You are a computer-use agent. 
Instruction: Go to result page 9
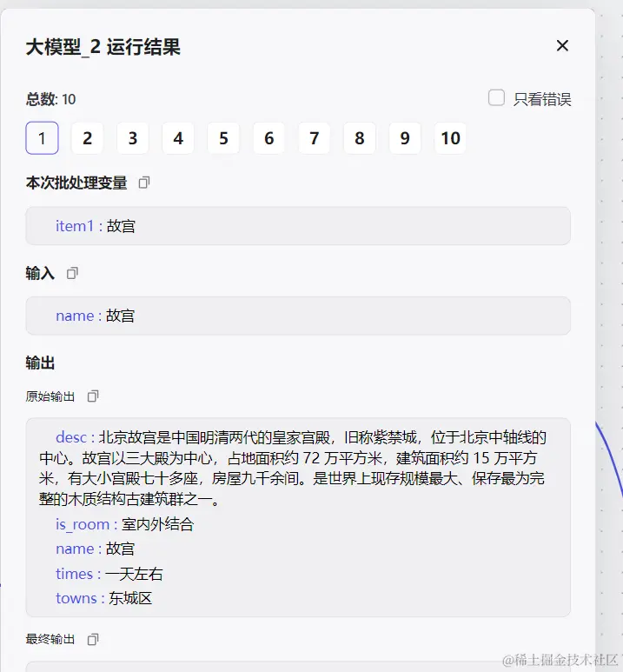click(405, 138)
